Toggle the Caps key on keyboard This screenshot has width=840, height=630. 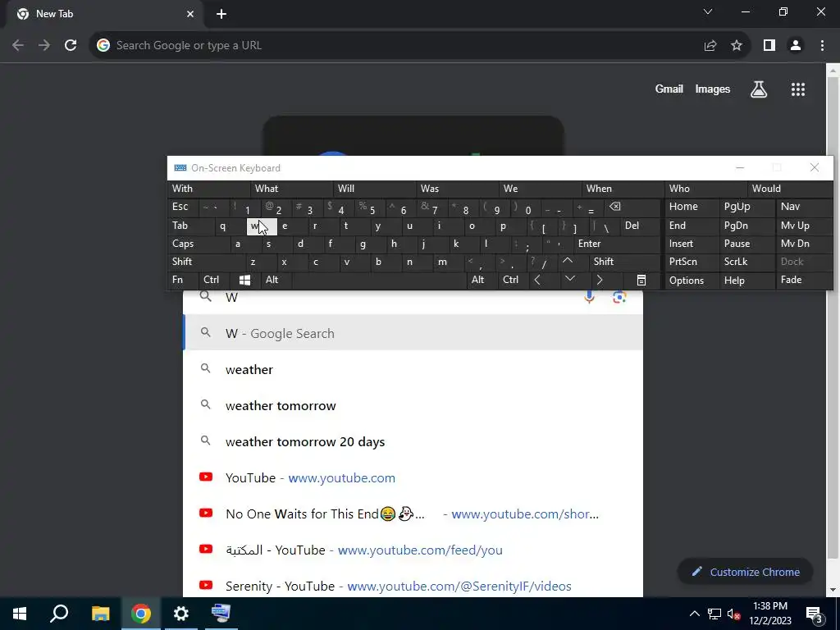[199, 244]
